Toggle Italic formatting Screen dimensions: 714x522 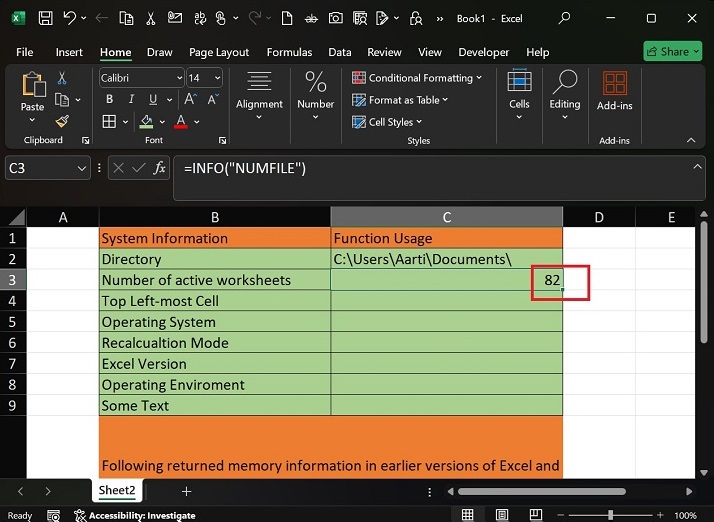point(131,100)
